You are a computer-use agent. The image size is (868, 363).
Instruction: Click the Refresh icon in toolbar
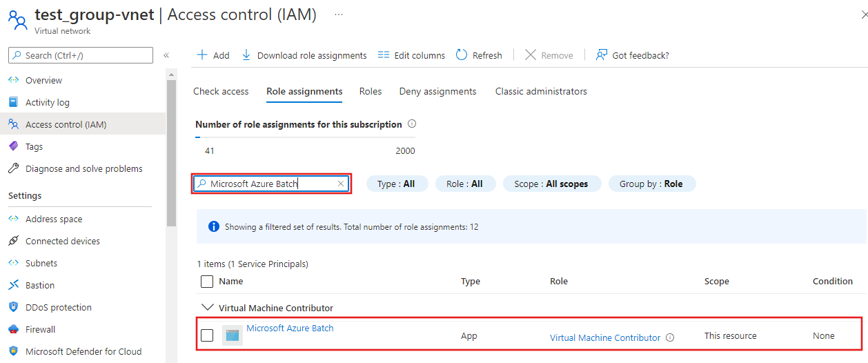462,55
